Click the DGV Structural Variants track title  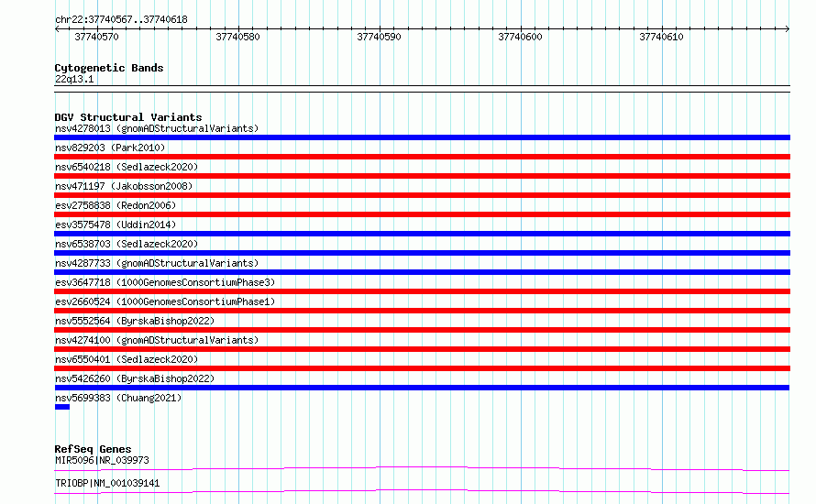point(128,117)
